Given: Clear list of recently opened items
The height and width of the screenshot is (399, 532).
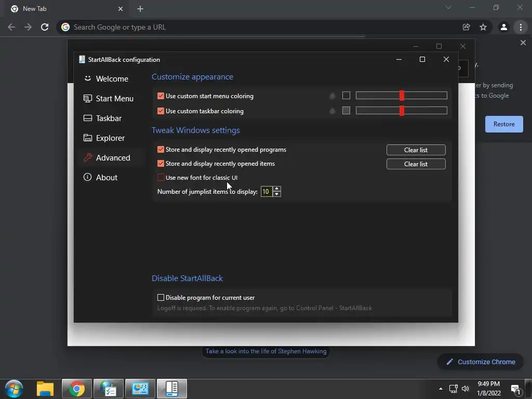Looking at the screenshot, I should tap(416, 164).
